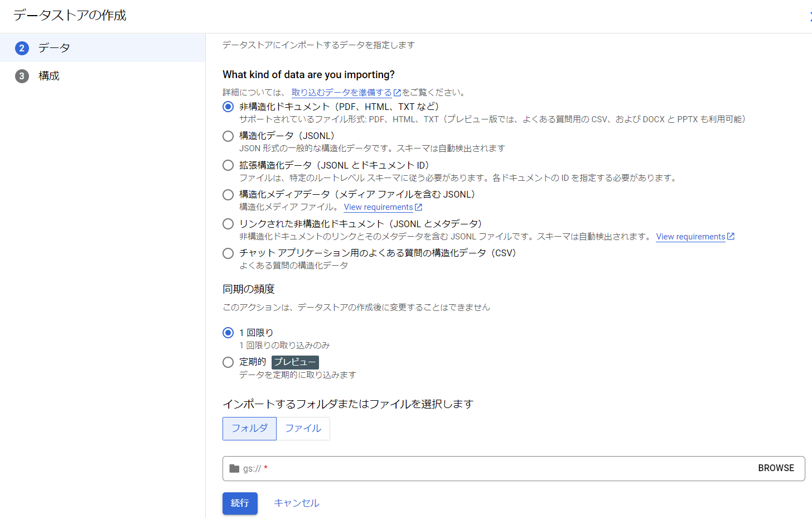Click the プレビュー badge next to 定期的

tap(295, 362)
